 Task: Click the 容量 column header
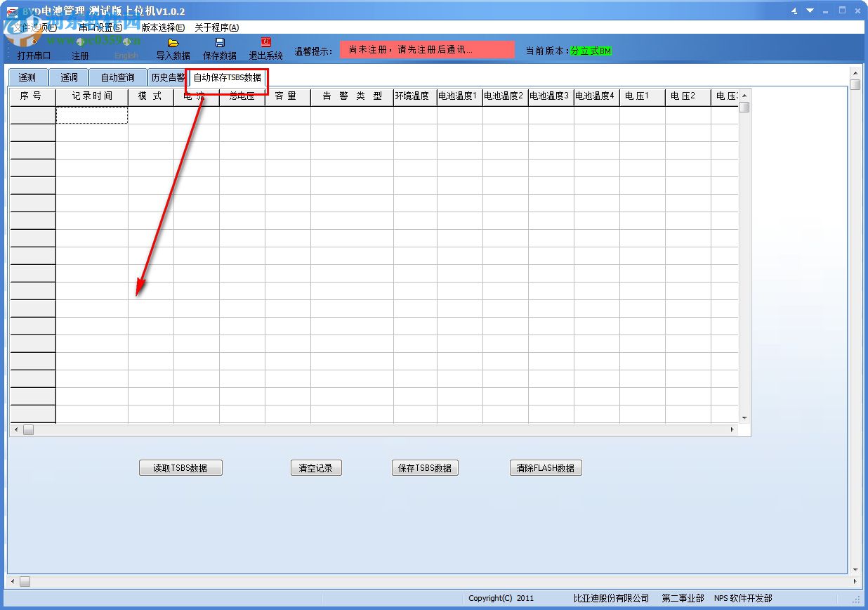[x=288, y=96]
